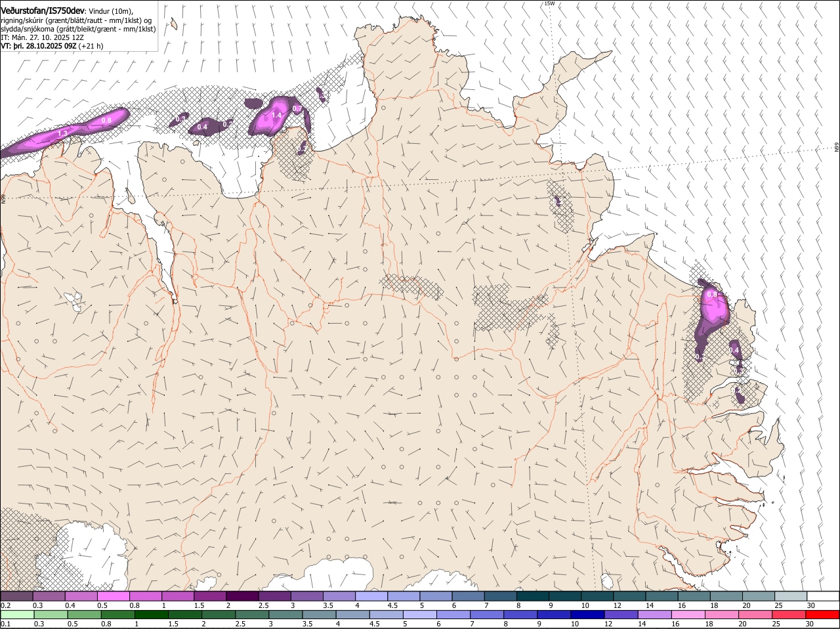Click the 1.4 value in the northern pink blob
This screenshot has height=629, width=840.
[276, 116]
